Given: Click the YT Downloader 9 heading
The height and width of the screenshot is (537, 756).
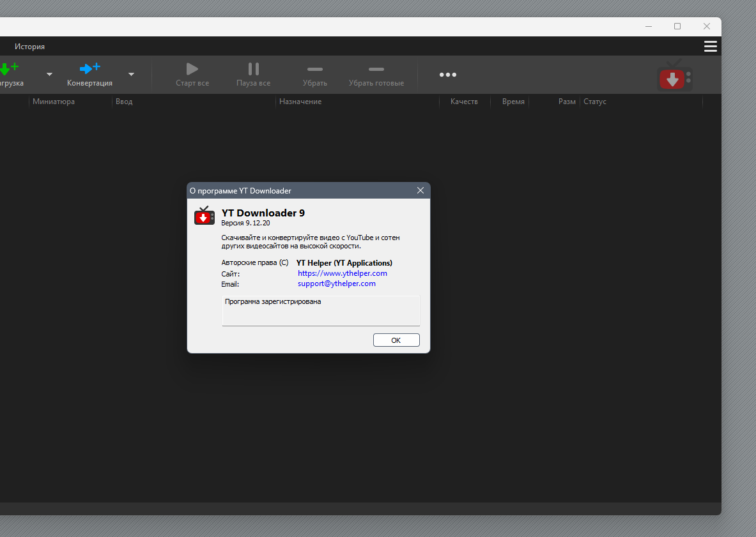Looking at the screenshot, I should point(263,213).
